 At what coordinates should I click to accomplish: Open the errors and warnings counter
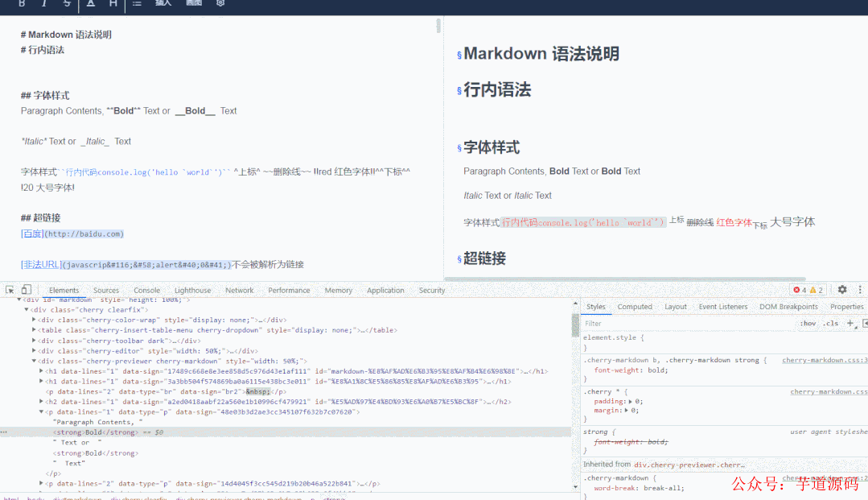click(x=808, y=290)
